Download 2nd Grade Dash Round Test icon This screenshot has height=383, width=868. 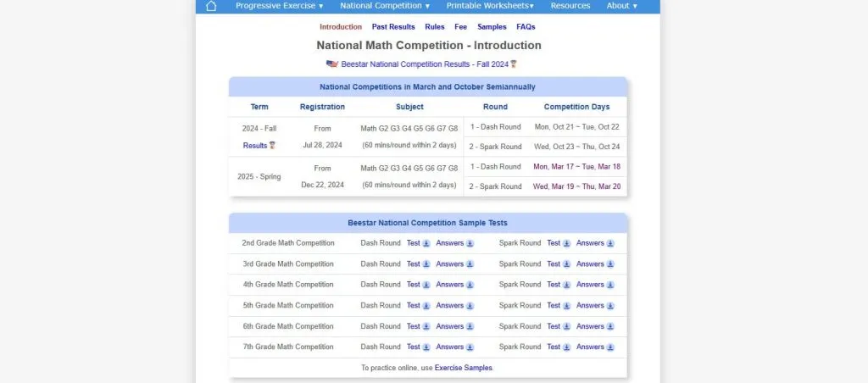coord(426,243)
